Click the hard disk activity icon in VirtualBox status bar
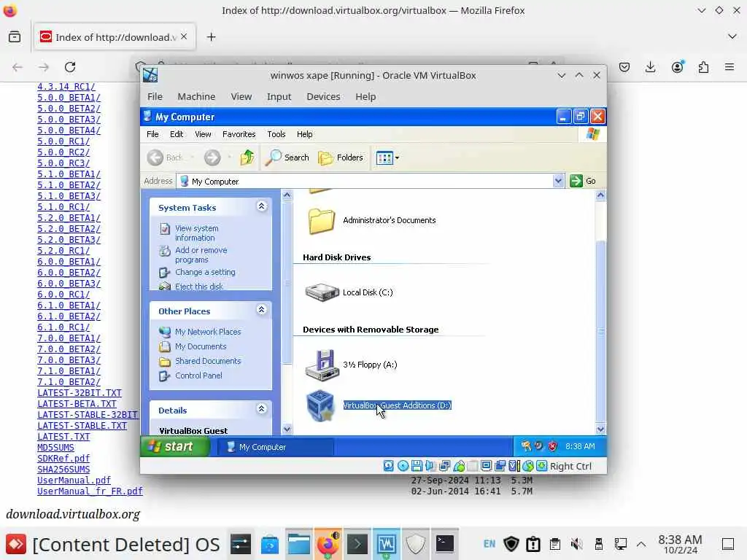Screen dimensions: 747x560 [389, 466]
